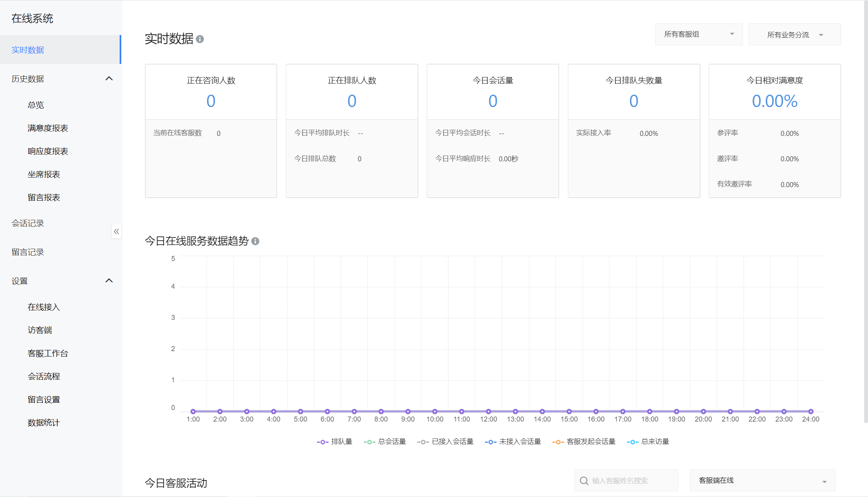Click the 12:00 data point on chart

[488, 411]
